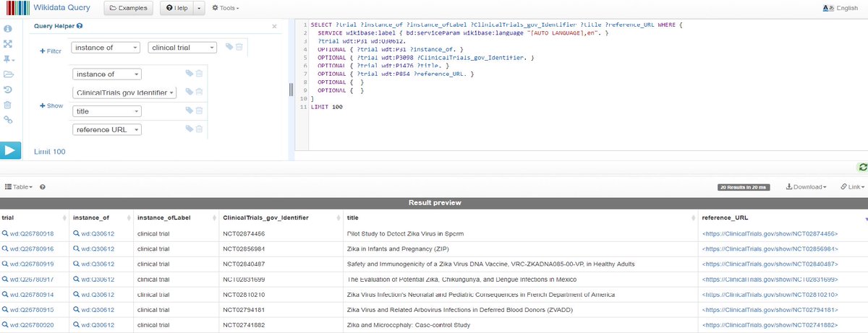
Task: Open the query history clock icon
Action: click(9, 90)
